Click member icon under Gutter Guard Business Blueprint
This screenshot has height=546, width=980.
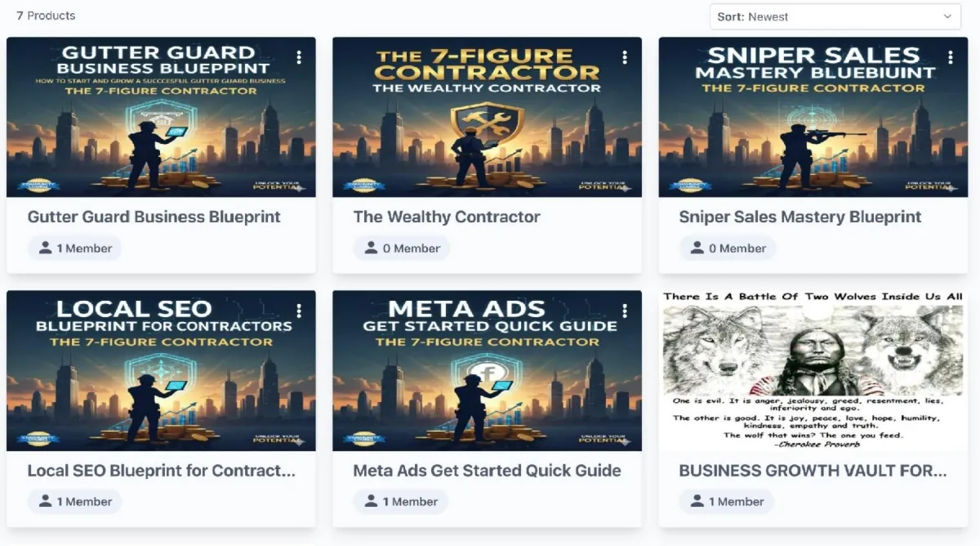coord(45,248)
